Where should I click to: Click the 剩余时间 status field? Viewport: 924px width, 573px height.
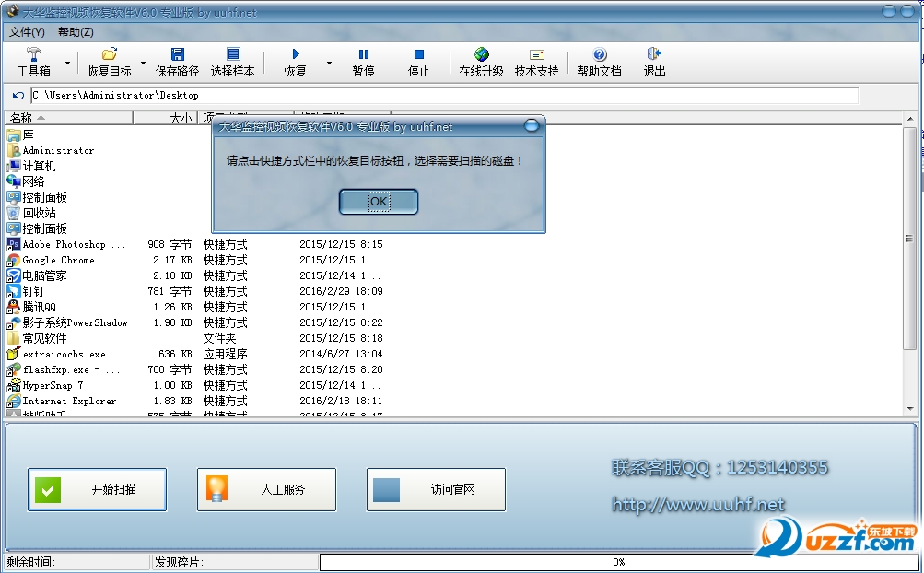(x=77, y=562)
